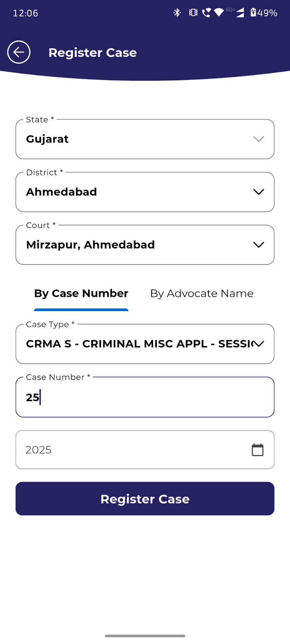Expand the Court dropdown chevron

pyautogui.click(x=258, y=245)
